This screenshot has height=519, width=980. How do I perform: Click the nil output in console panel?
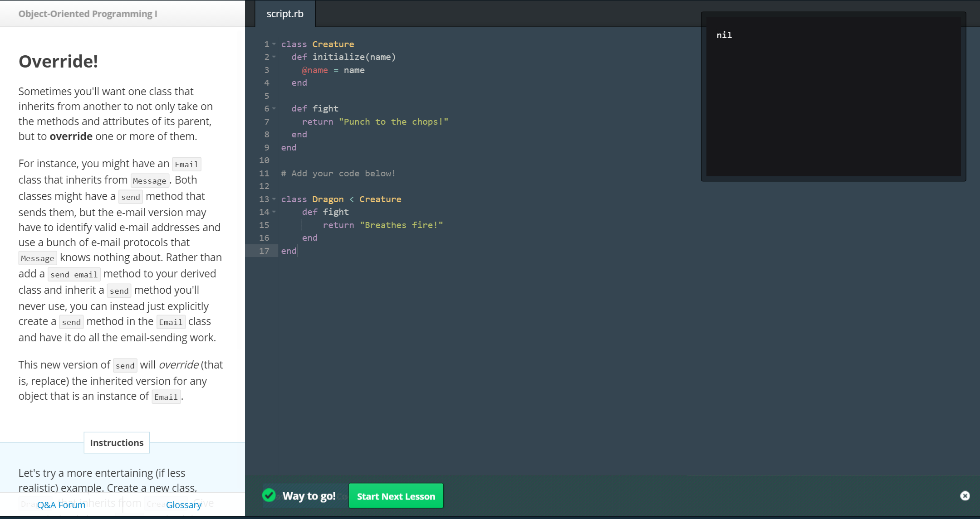coord(724,35)
